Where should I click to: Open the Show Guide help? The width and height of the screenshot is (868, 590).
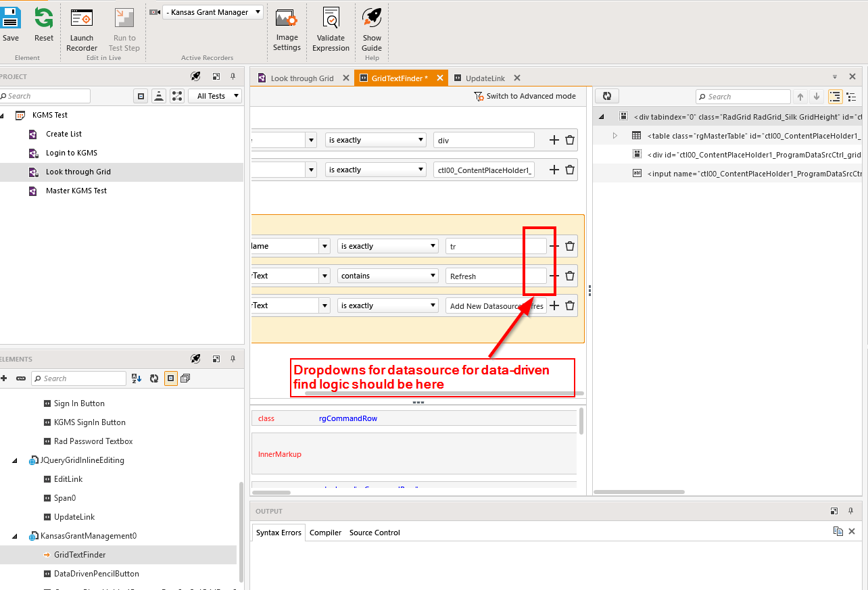[372, 19]
